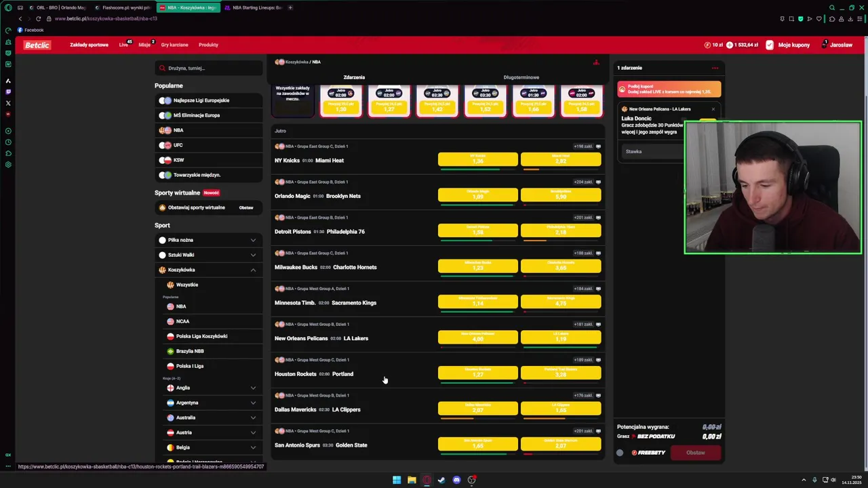Expand the Sztuki Walki section
The width and height of the screenshot is (868, 488).
pos(253,255)
